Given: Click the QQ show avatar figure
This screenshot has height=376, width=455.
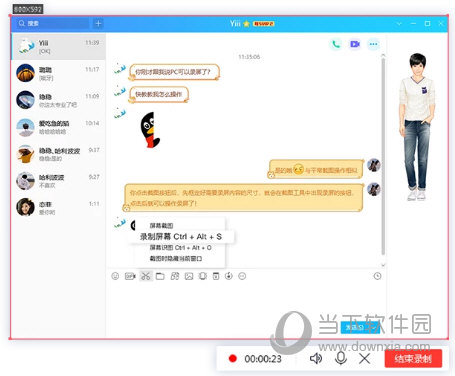Looking at the screenshot, I should tap(417, 127).
